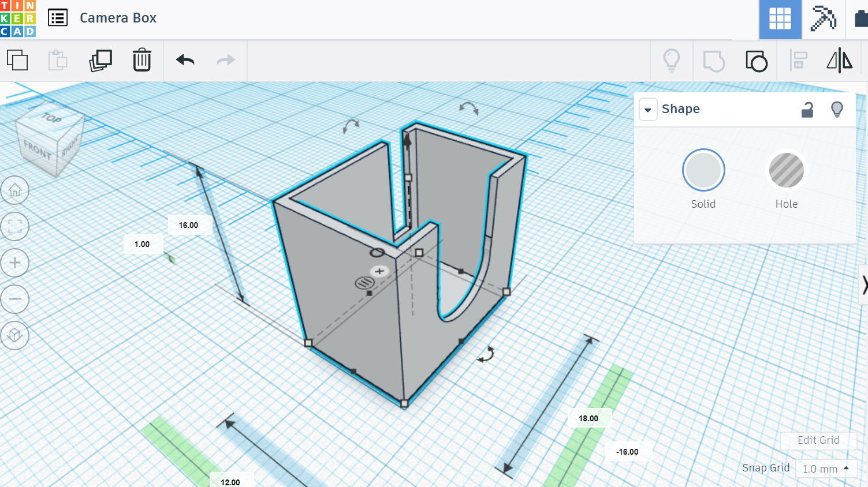The width and height of the screenshot is (868, 487).
Task: Click the -16.00 position value
Action: [x=627, y=452]
